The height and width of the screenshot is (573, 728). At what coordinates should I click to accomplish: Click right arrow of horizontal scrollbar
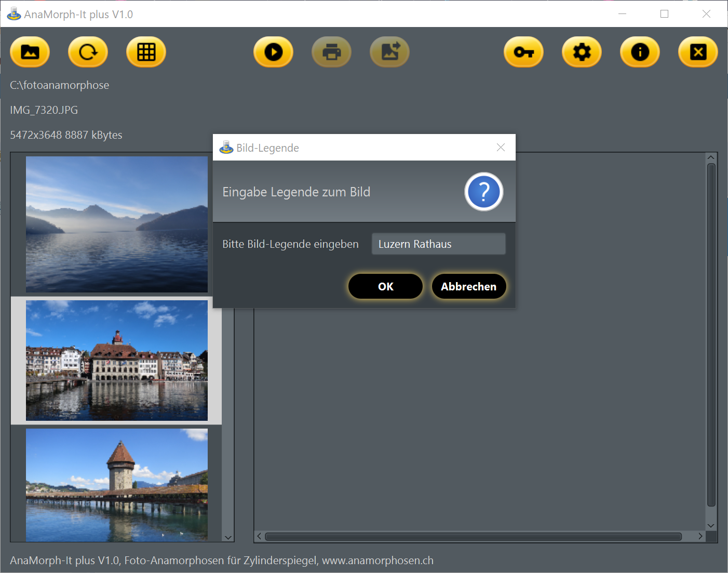pos(700,537)
